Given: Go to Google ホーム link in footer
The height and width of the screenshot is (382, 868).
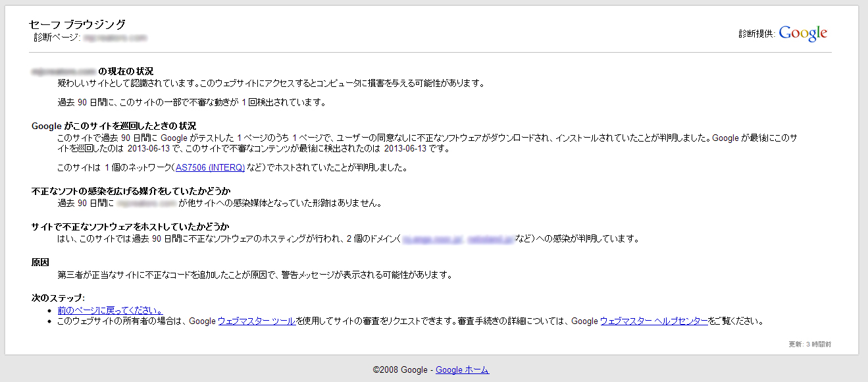Looking at the screenshot, I should 462,370.
